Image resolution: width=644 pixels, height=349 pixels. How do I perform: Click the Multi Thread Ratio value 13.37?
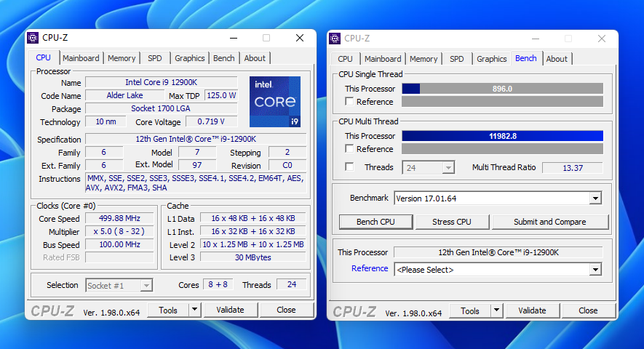[x=573, y=167]
